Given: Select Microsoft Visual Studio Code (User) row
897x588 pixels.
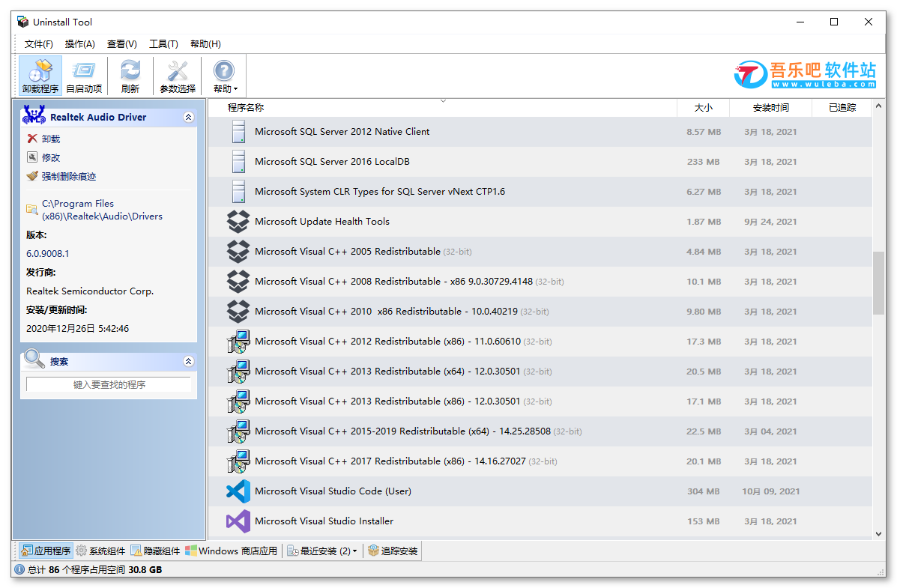Looking at the screenshot, I should coord(540,491).
